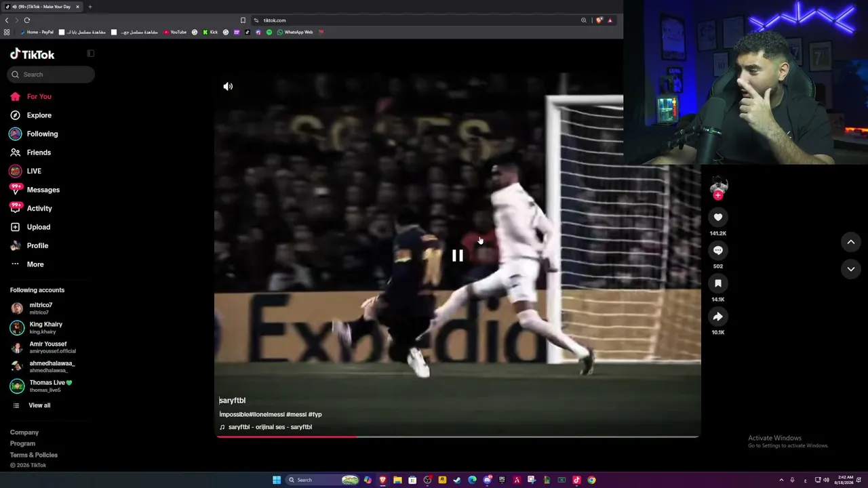The image size is (868, 488).
Task: Open the video comments
Action: point(718,250)
